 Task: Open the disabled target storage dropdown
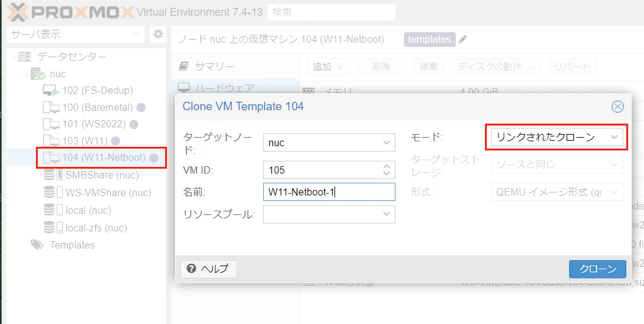tap(614, 164)
